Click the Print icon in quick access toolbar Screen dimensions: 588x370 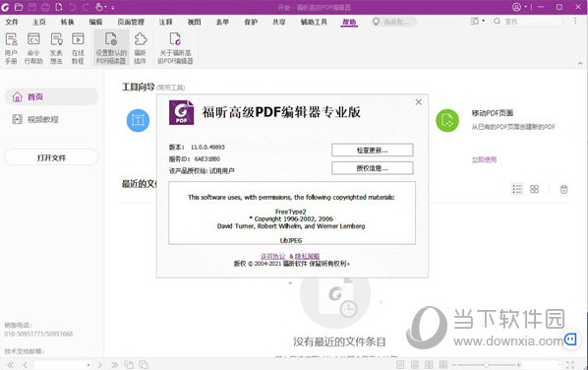click(45, 7)
